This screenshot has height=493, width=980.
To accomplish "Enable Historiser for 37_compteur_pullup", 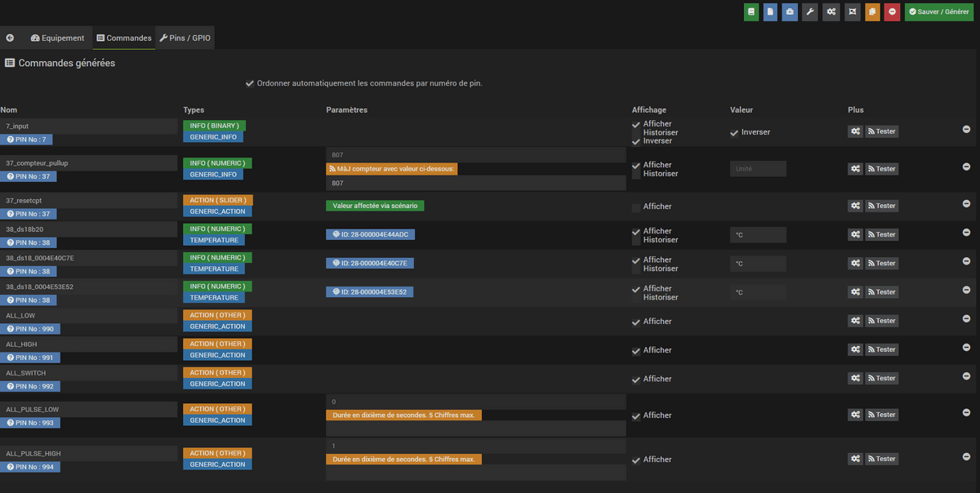I will pos(636,174).
